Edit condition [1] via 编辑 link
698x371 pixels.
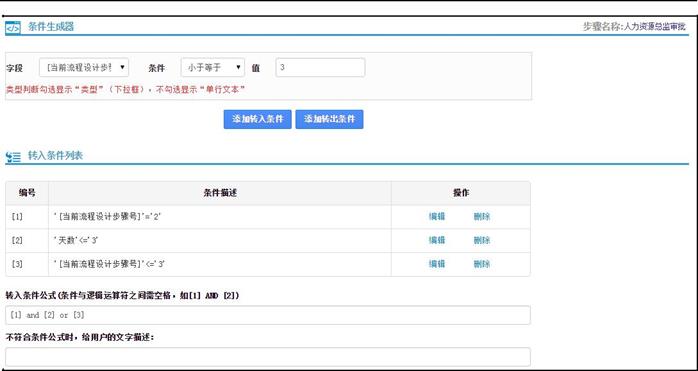pyautogui.click(x=437, y=217)
